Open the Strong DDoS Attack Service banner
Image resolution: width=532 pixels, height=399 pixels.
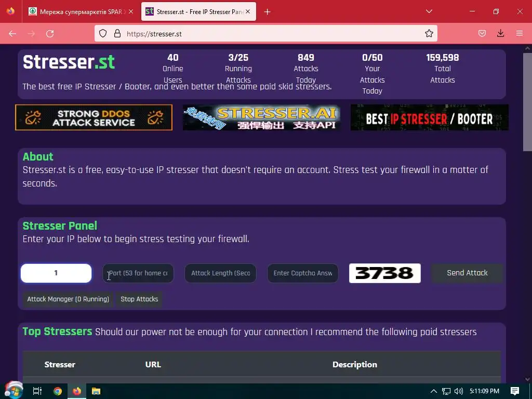[94, 118]
